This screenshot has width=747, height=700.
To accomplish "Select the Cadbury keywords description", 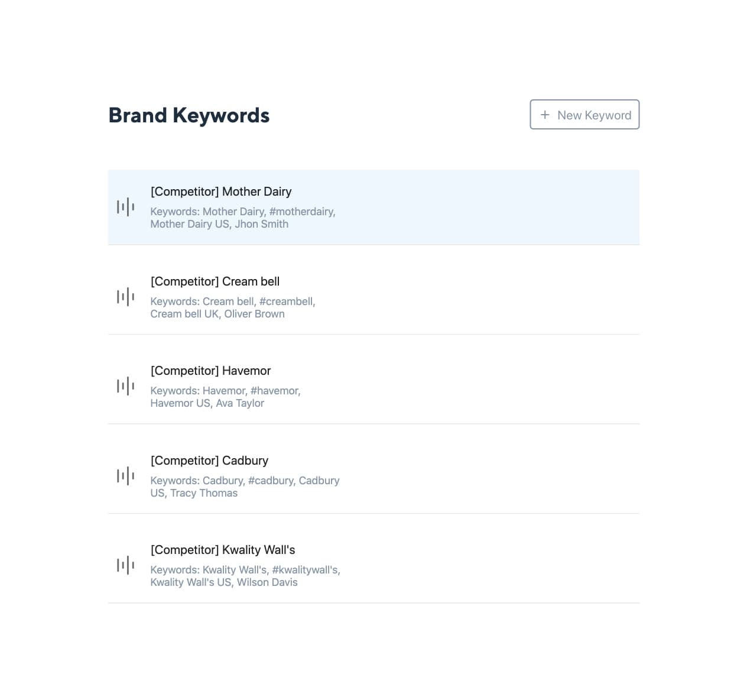I will tap(245, 487).
